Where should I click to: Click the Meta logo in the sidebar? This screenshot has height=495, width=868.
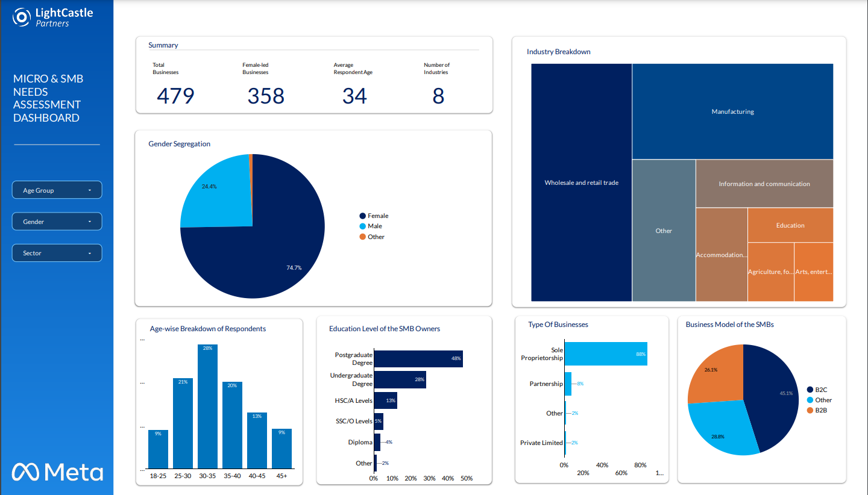point(57,472)
